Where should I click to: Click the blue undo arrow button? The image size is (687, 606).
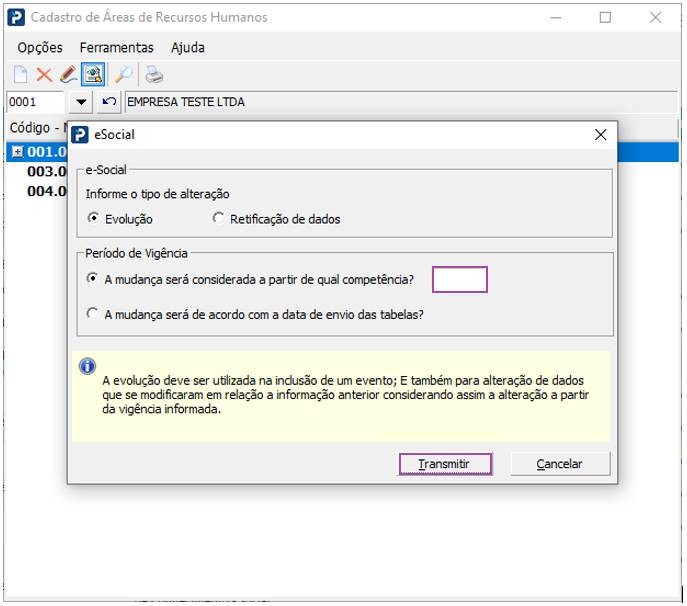109,102
